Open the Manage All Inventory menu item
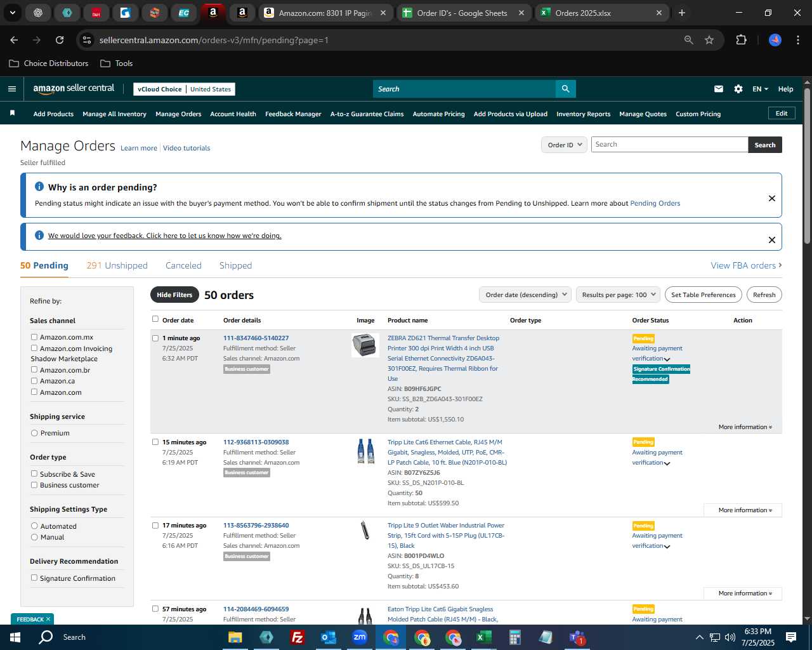The image size is (812, 650). [x=114, y=114]
